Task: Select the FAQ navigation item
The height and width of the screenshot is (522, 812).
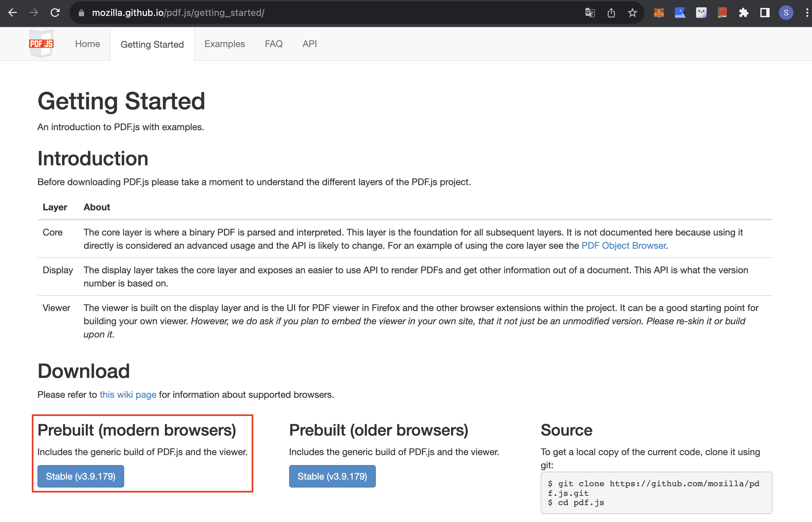Action: click(274, 44)
